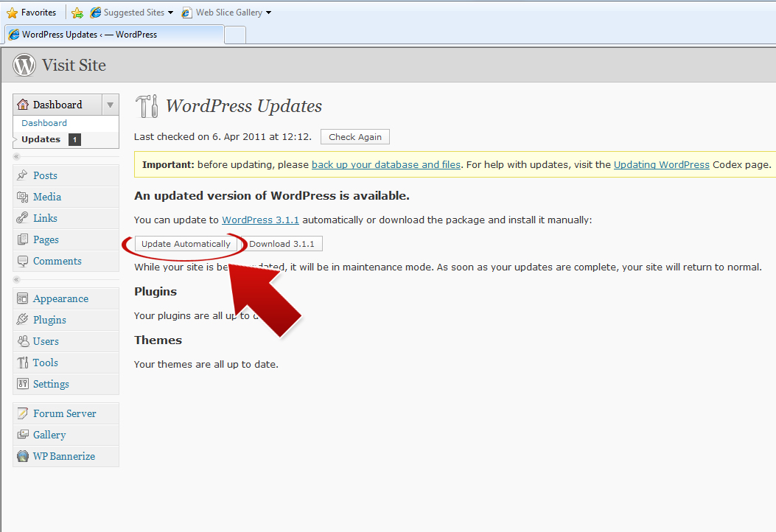Click the Add to Favorites Bar icon

point(77,13)
